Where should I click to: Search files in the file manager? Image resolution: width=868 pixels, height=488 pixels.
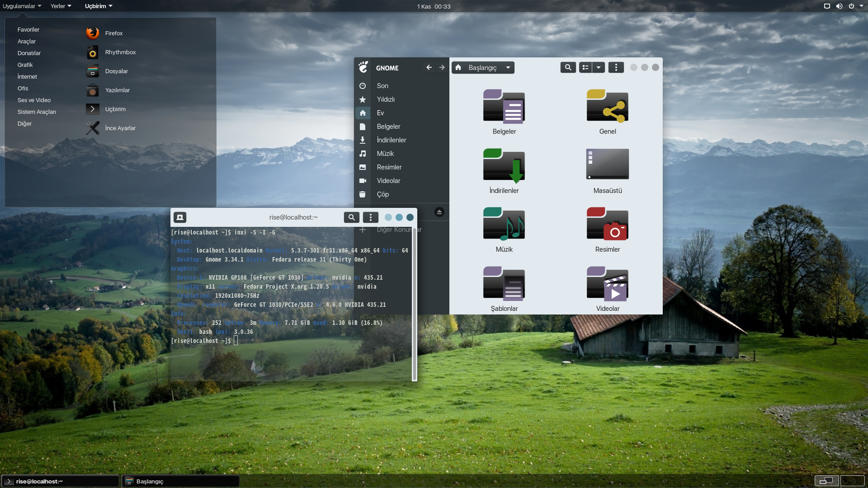click(568, 67)
